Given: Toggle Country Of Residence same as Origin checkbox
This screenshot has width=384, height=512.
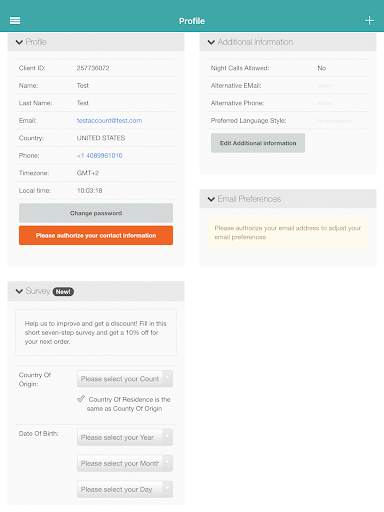Looking at the screenshot, I should [x=81, y=399].
